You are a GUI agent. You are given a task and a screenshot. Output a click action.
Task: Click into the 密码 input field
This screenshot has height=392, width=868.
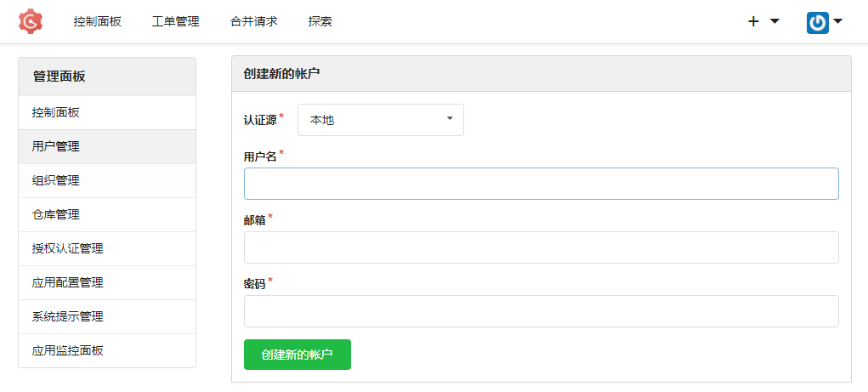[x=541, y=311]
